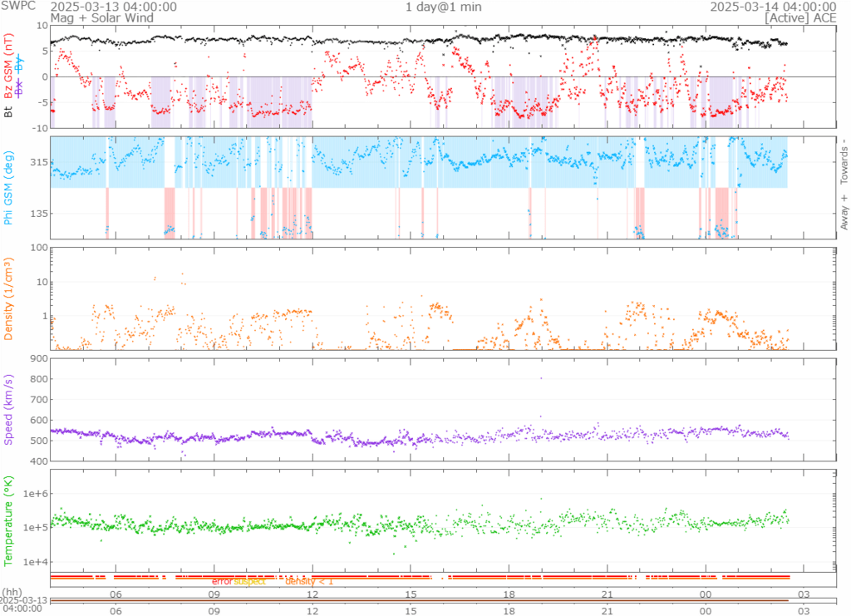Click the end date 2025-03-14 04:00:00 in header
851x616 pixels.
[x=772, y=7]
